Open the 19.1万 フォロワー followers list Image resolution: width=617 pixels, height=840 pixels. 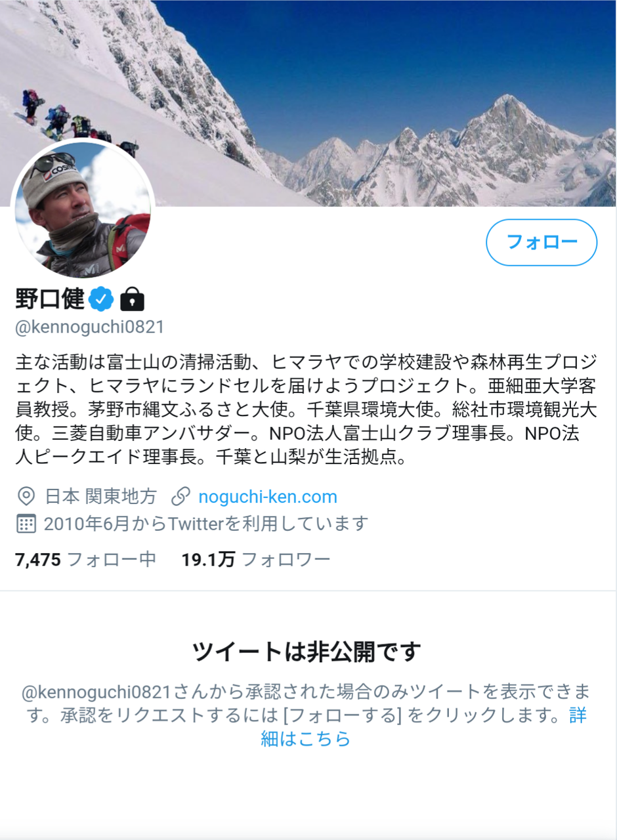(x=256, y=560)
